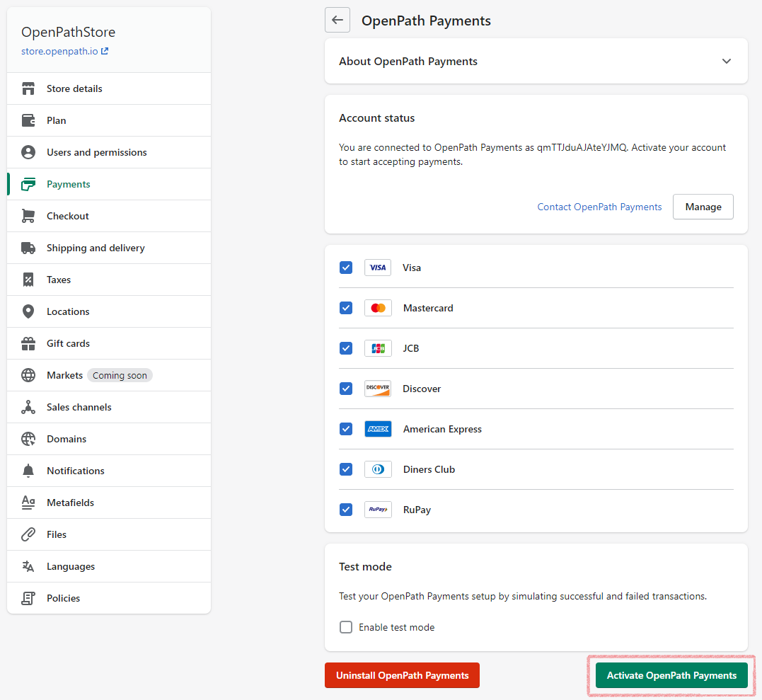This screenshot has width=762, height=700.
Task: Open Taxes settings
Action: point(109,280)
